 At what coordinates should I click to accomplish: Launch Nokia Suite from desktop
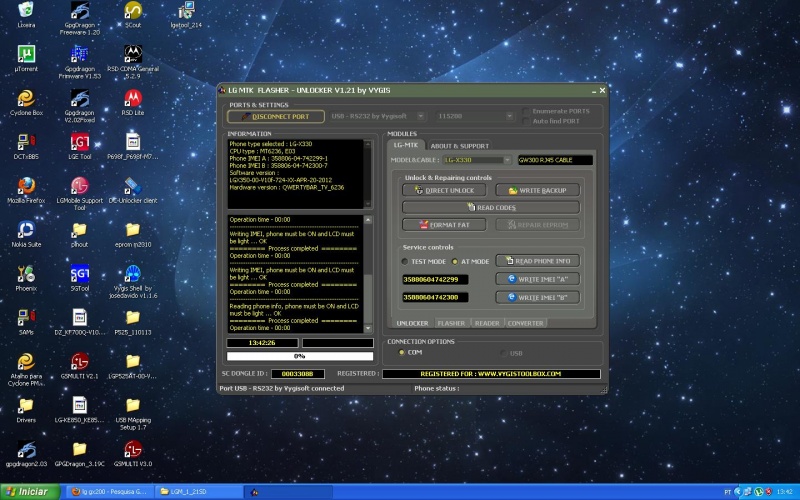26,234
